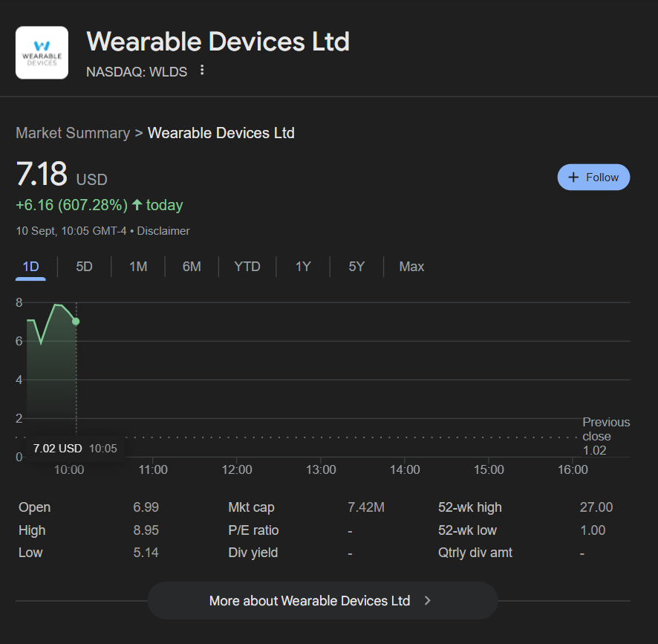
Task: Click the 16:00 time axis label
Action: (x=573, y=469)
